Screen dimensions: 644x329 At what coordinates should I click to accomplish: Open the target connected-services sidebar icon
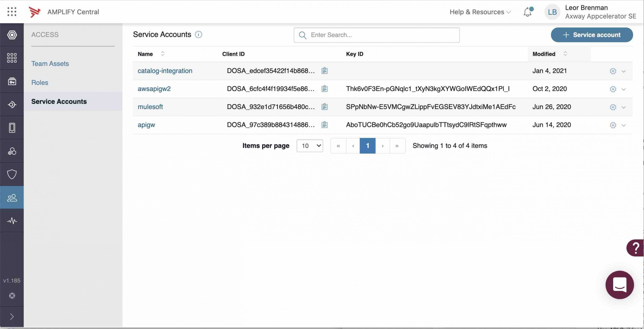pos(12,104)
